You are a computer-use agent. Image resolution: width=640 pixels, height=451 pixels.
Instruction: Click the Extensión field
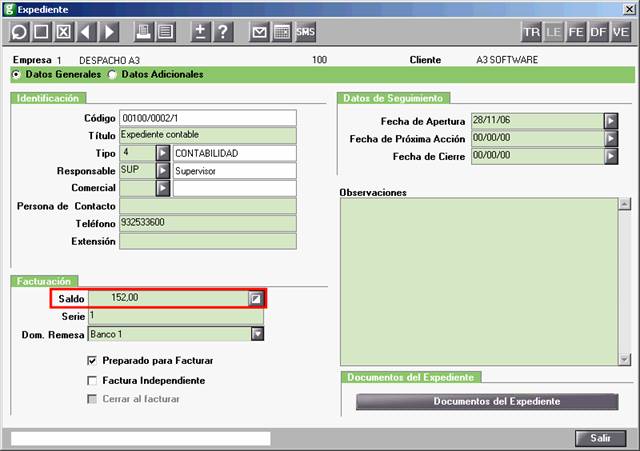pyautogui.click(x=208, y=241)
